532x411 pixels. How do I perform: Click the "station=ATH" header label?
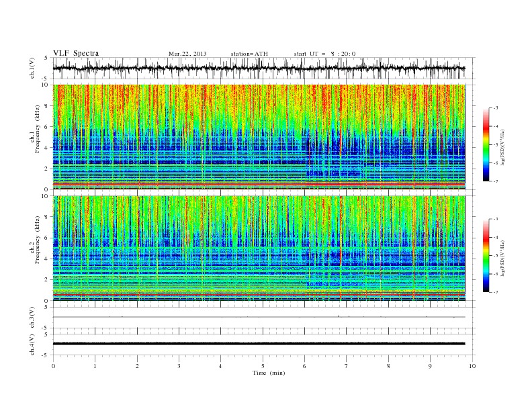click(x=249, y=54)
